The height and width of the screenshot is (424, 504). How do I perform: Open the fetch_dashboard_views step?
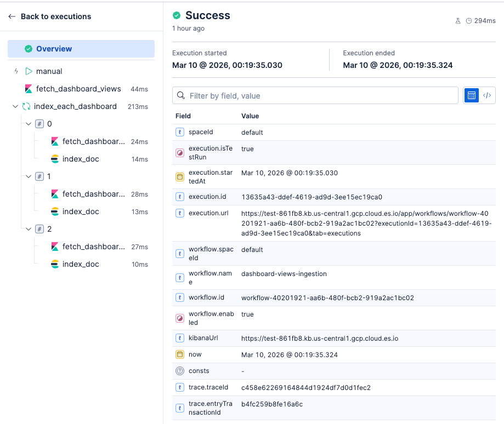point(78,89)
